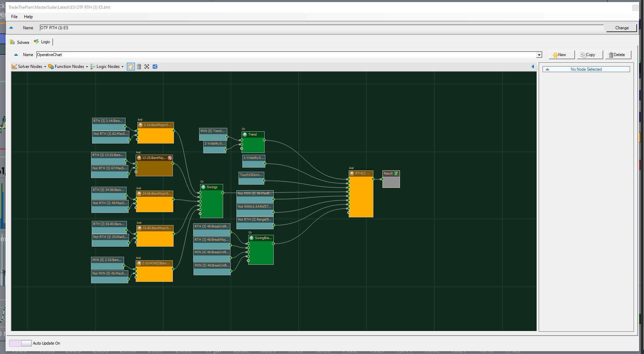Toggle the Result node green checkbox

pos(396,174)
